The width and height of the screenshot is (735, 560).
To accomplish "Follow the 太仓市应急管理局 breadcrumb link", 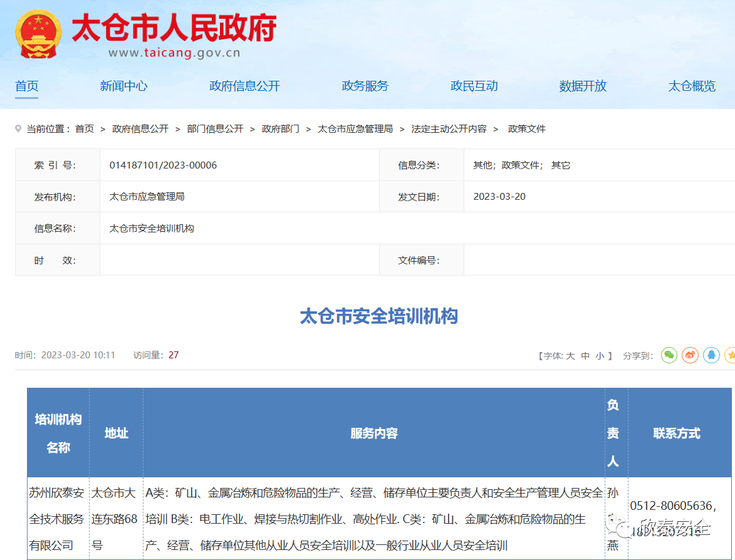I will tap(355, 129).
